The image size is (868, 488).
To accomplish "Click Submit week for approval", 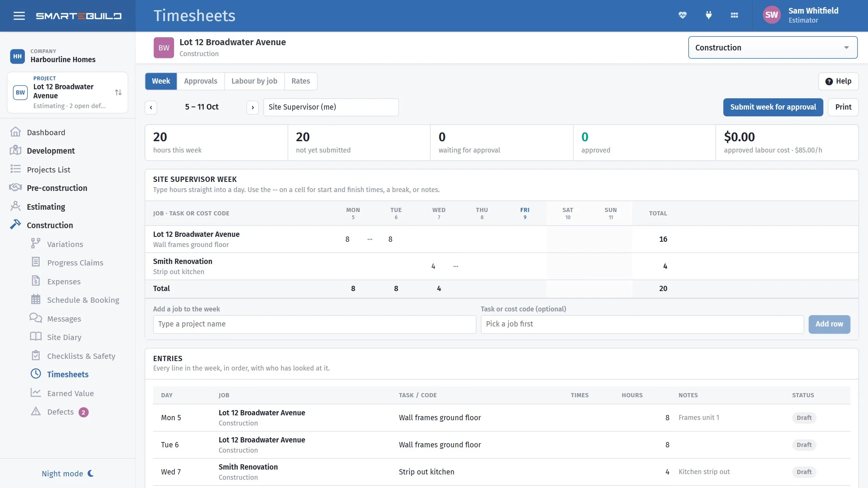I will (x=773, y=107).
